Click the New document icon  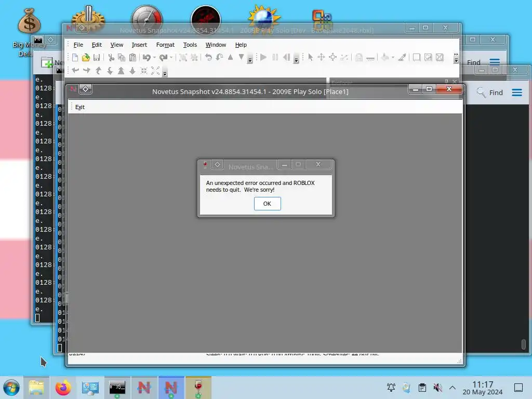coord(75,57)
